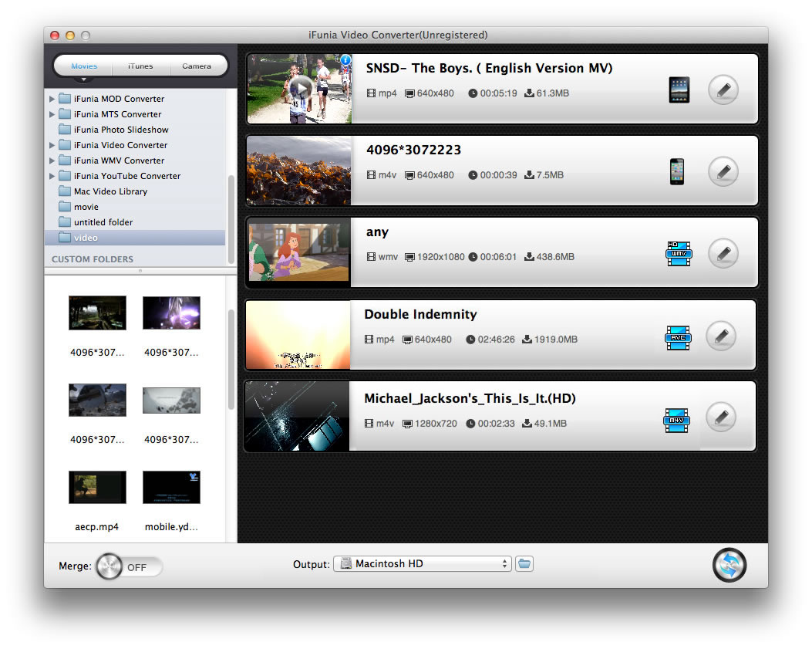Select the purple-lit 4096*307... thumbnail
The height and width of the screenshot is (649, 812).
171,313
